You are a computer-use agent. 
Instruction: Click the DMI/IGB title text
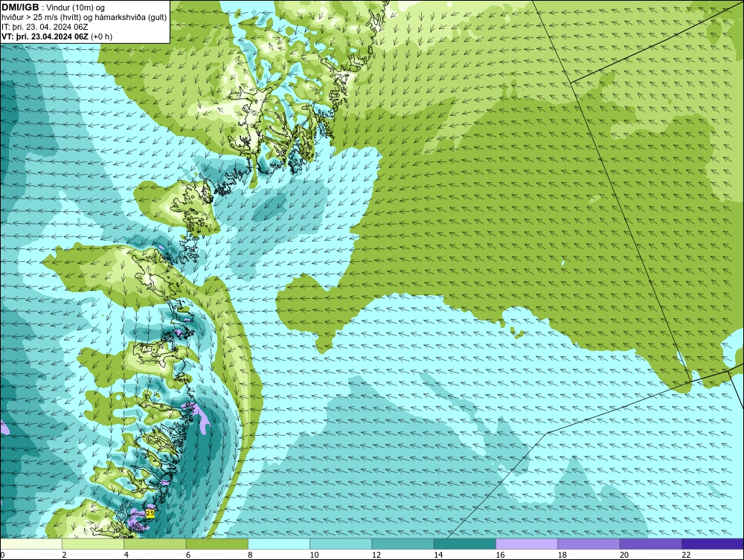coord(20,7)
